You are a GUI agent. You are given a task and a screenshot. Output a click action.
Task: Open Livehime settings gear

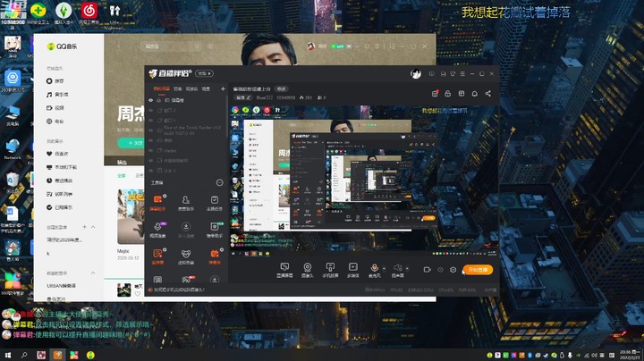click(453, 270)
